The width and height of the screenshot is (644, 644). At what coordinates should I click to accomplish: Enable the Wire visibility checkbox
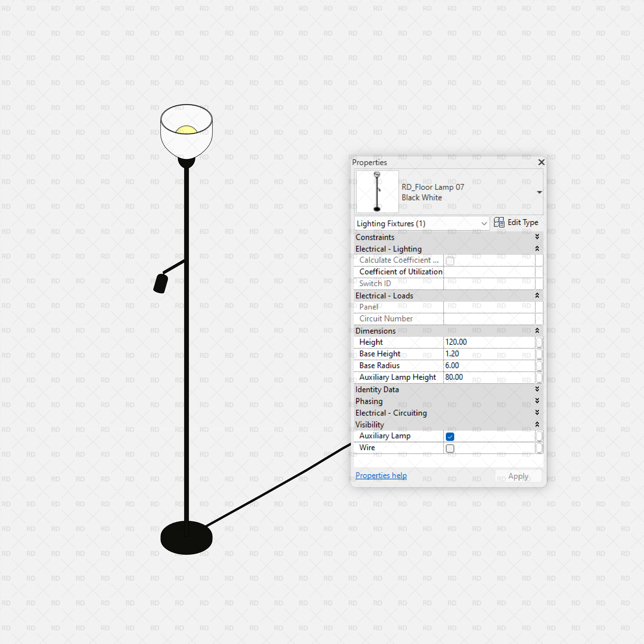pyautogui.click(x=450, y=449)
